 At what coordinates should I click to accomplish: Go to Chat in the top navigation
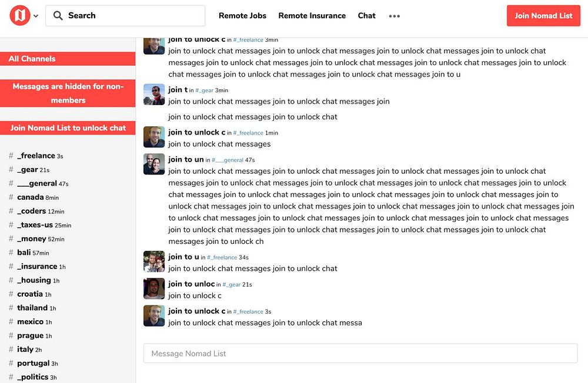click(x=366, y=16)
